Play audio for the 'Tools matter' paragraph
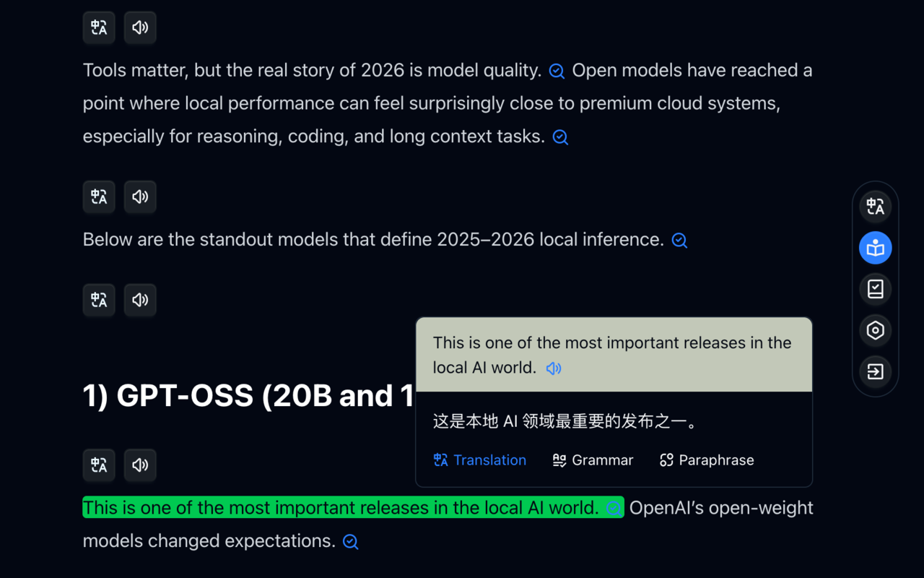The width and height of the screenshot is (924, 578). tap(140, 27)
